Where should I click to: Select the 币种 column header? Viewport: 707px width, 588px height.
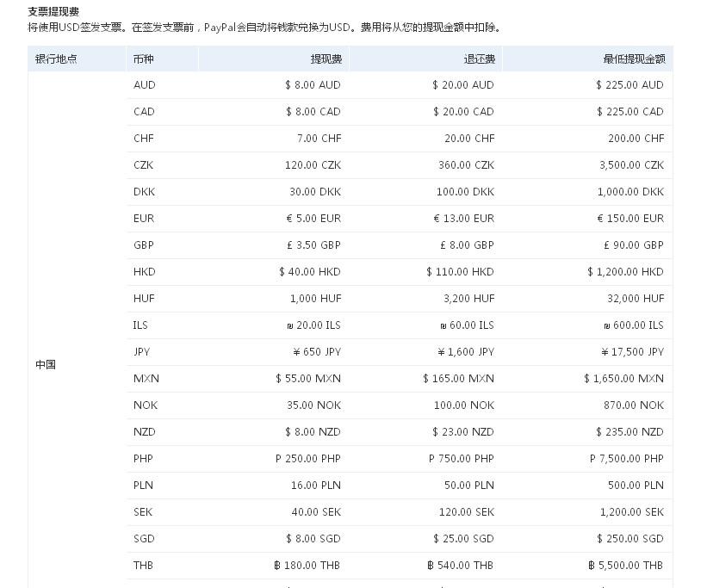pyautogui.click(x=144, y=59)
